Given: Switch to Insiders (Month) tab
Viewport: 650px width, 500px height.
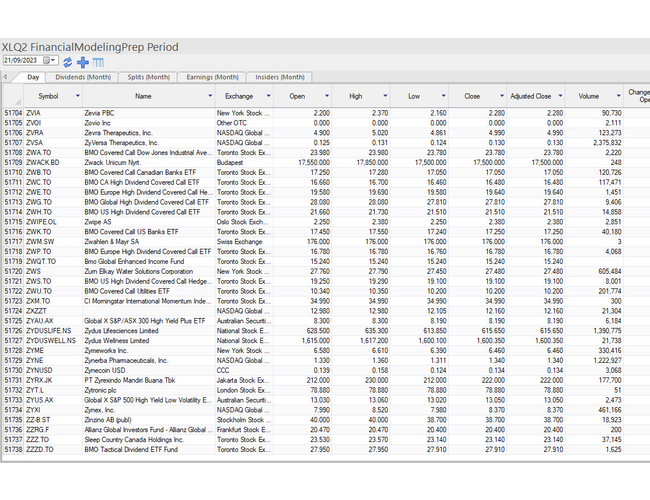Looking at the screenshot, I should pyautogui.click(x=280, y=77).
